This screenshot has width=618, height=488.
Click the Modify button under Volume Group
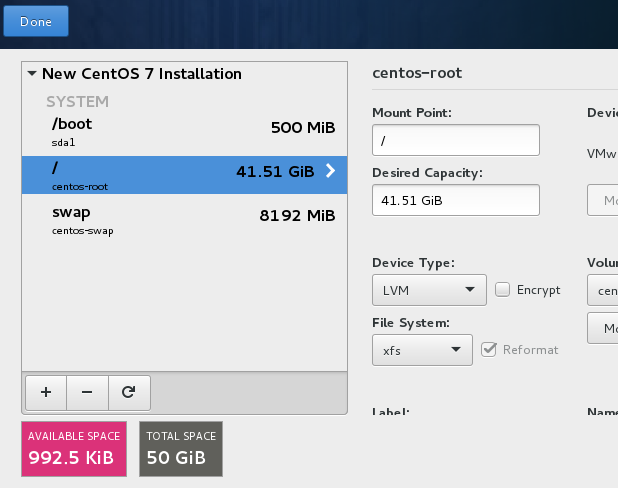tap(603, 328)
